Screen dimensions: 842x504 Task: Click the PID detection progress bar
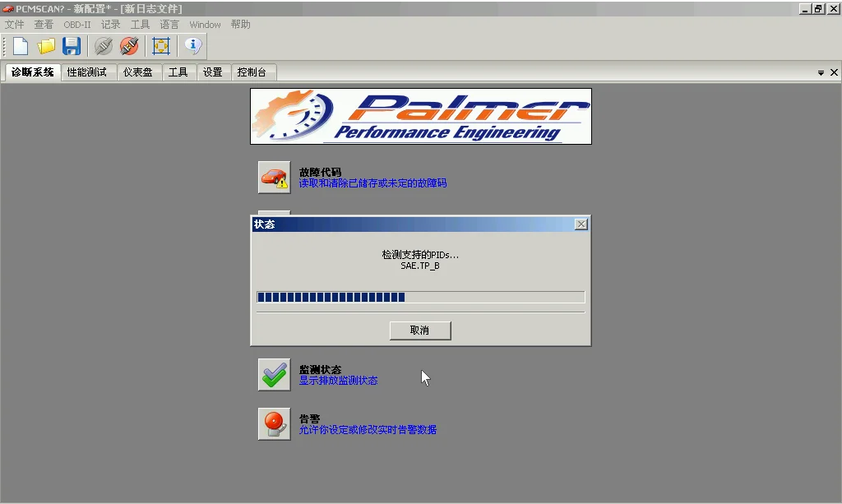pos(420,298)
